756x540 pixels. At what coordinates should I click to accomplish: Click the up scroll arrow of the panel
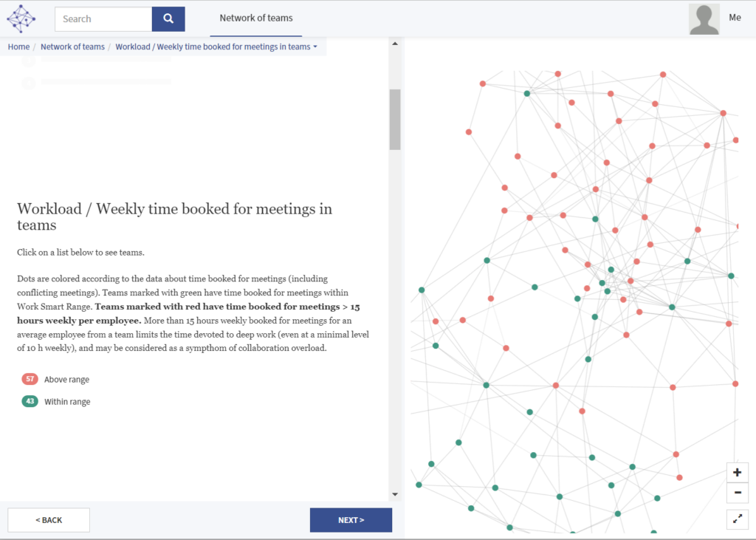(x=394, y=42)
